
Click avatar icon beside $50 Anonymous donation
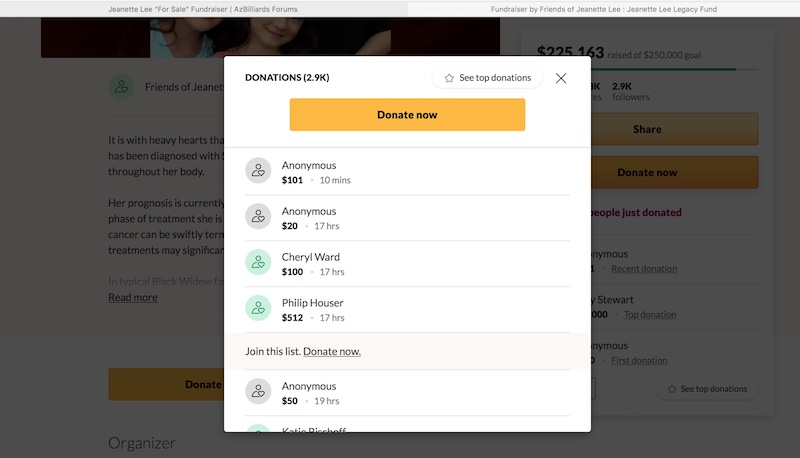tap(258, 392)
